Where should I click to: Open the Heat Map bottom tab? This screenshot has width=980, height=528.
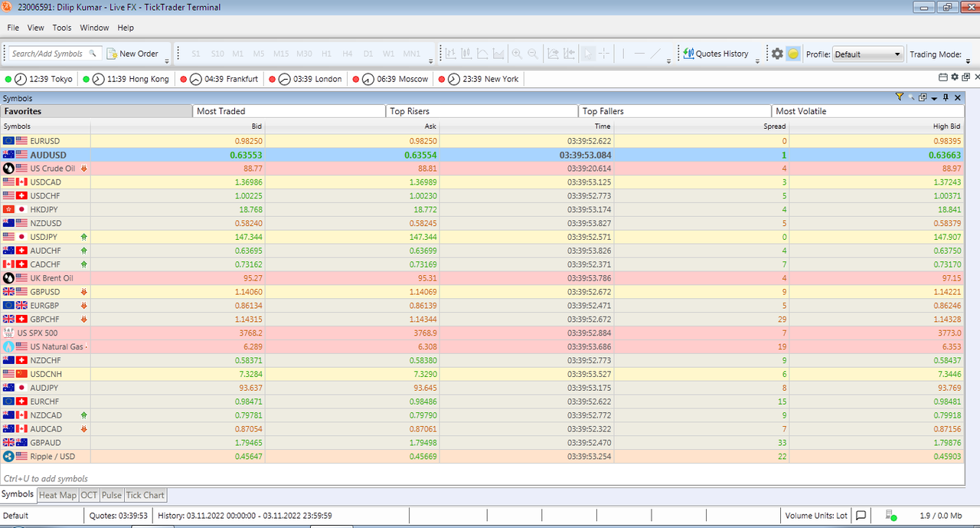pos(58,495)
